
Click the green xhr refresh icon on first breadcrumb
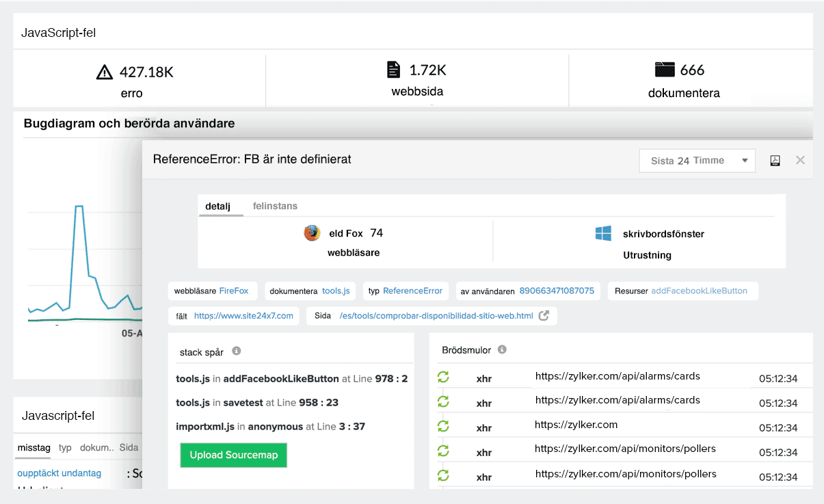[x=443, y=377]
